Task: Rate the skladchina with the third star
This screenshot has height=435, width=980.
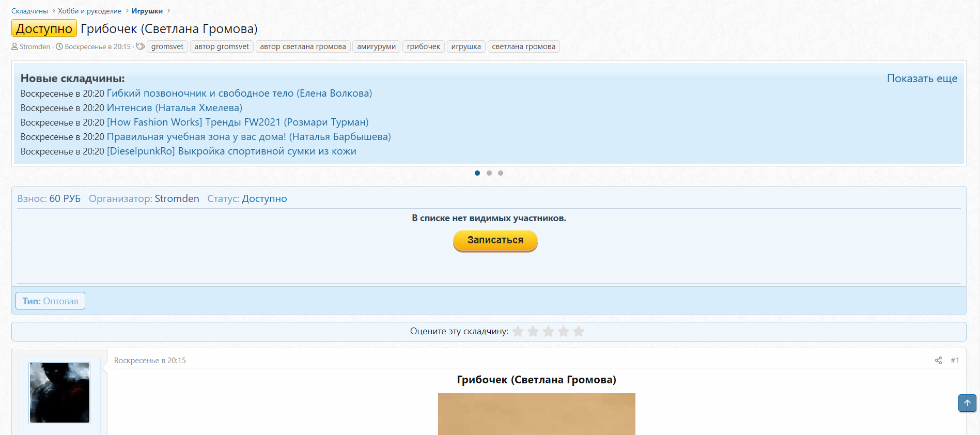Action: (548, 332)
